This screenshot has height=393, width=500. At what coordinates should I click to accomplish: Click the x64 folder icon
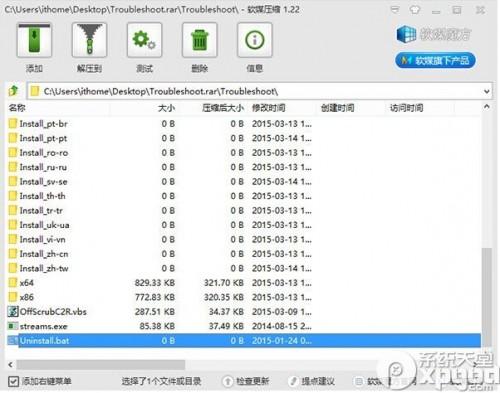coord(13,283)
